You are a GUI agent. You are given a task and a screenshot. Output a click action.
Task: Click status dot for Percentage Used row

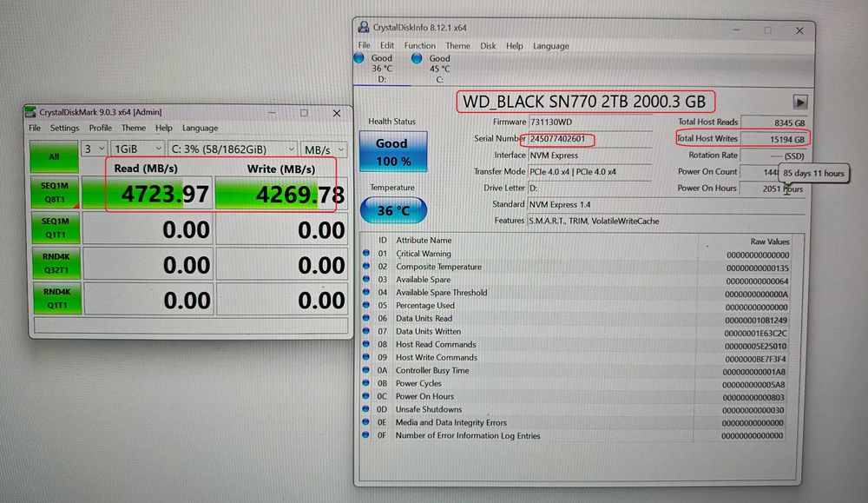point(366,305)
